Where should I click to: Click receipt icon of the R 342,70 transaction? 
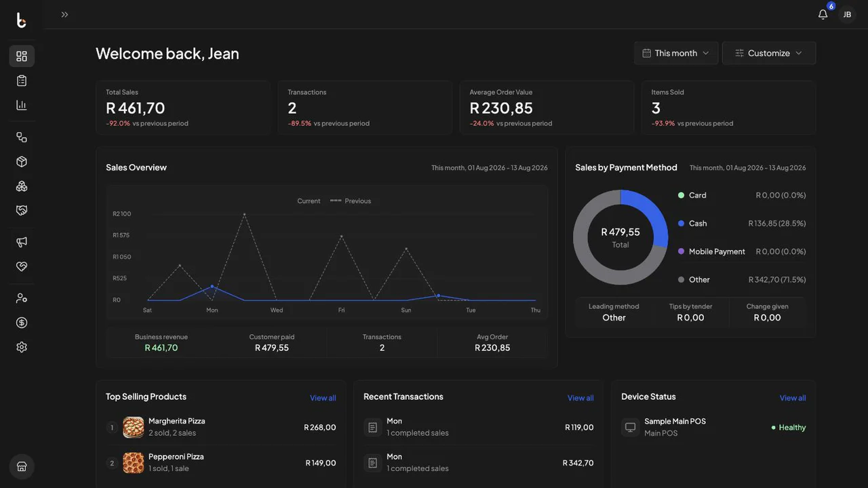tap(372, 463)
